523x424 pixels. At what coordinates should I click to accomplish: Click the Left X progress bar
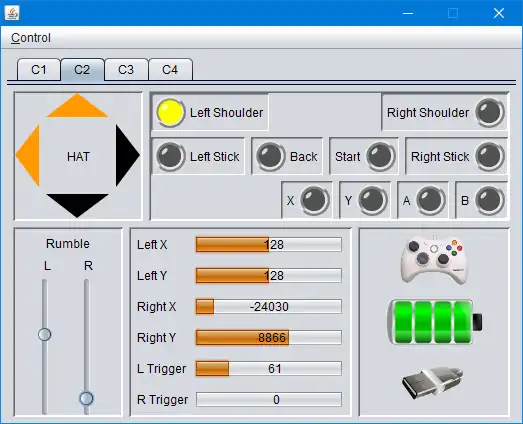[269, 245]
